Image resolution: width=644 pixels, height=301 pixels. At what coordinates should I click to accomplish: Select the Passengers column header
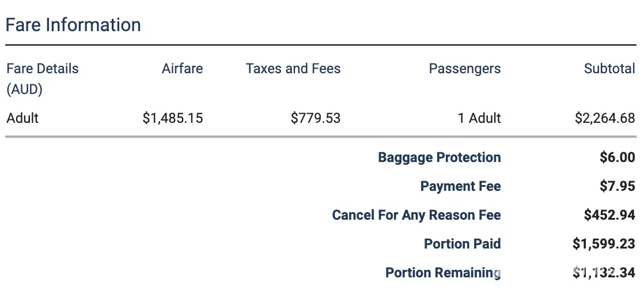pos(464,69)
